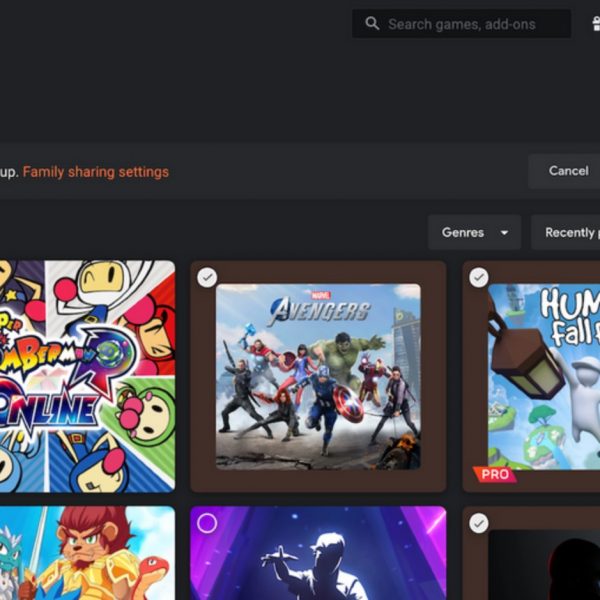The image size is (600, 600).
Task: Click the search magnifier icon
Action: [372, 24]
